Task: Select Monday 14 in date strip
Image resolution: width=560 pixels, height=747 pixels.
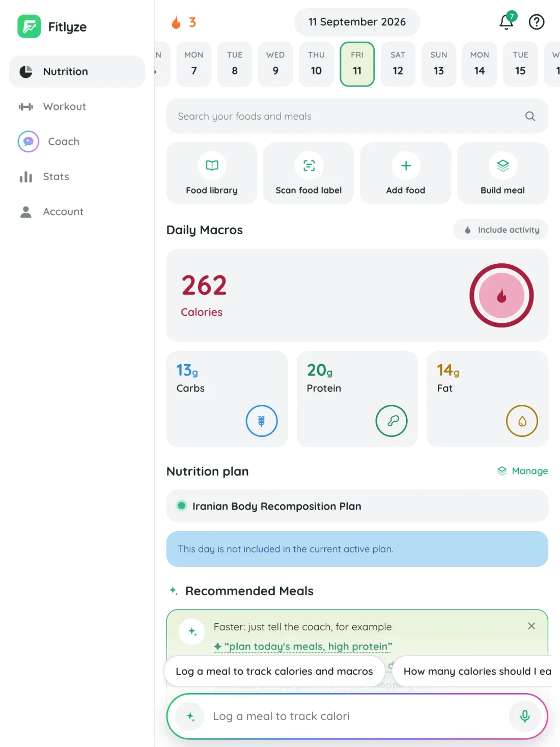Action: (x=480, y=64)
